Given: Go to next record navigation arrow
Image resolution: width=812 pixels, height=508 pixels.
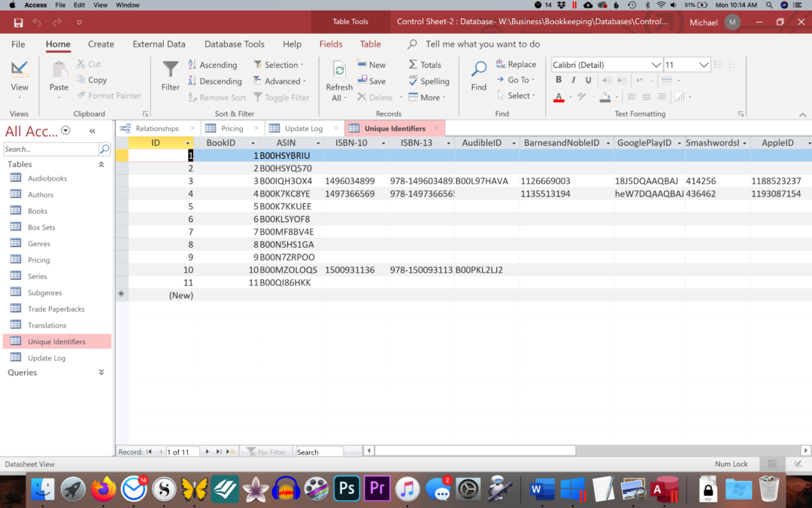Looking at the screenshot, I should pyautogui.click(x=208, y=452).
